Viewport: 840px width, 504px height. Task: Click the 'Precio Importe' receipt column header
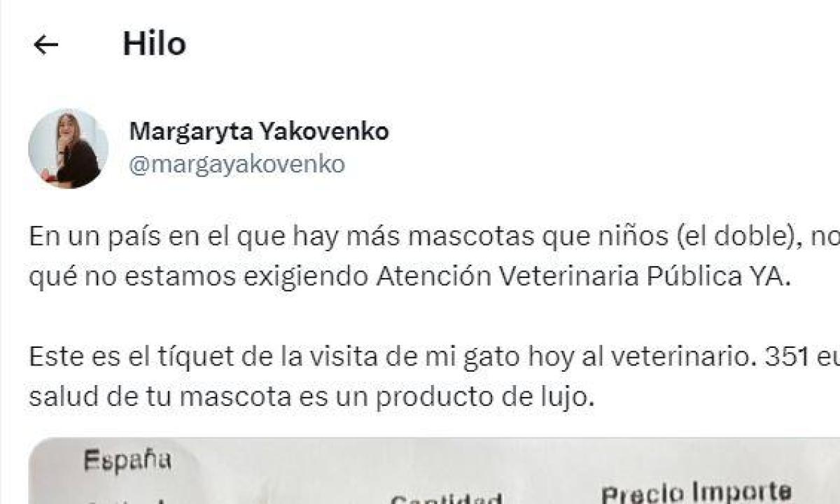[696, 492]
